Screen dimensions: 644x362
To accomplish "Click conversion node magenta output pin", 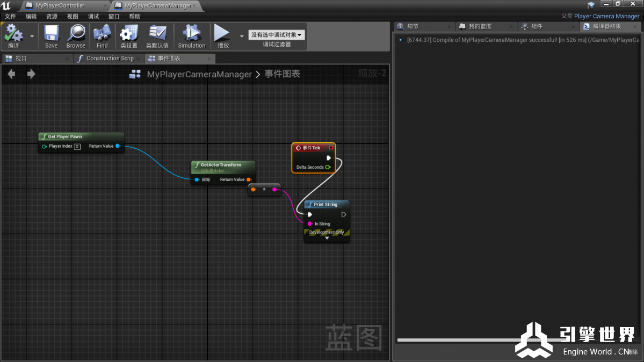I will [275, 190].
